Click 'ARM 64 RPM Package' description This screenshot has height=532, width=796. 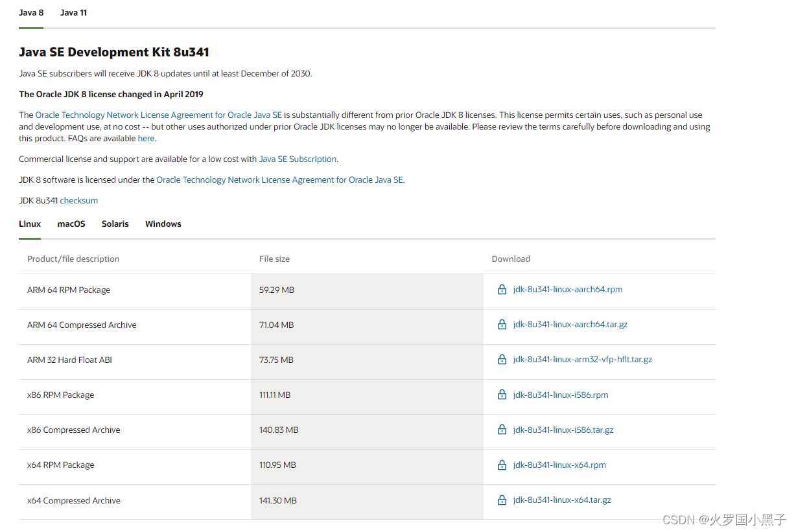[x=69, y=290]
